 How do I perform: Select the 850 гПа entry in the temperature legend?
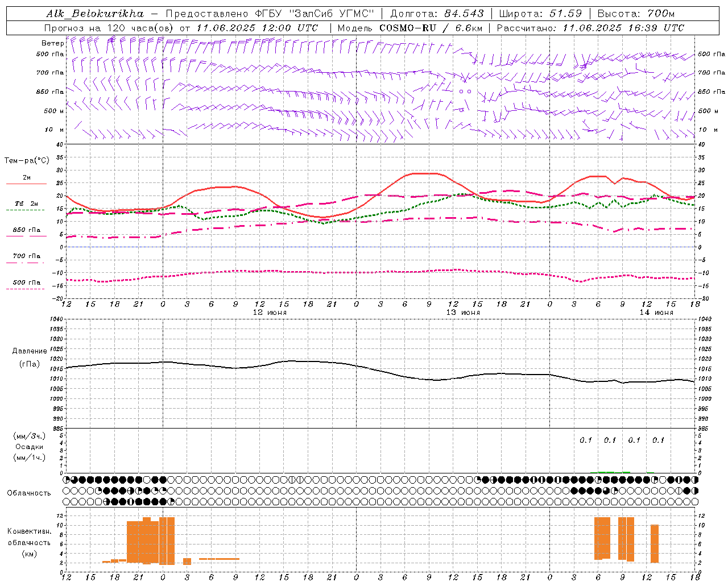coord(27,230)
